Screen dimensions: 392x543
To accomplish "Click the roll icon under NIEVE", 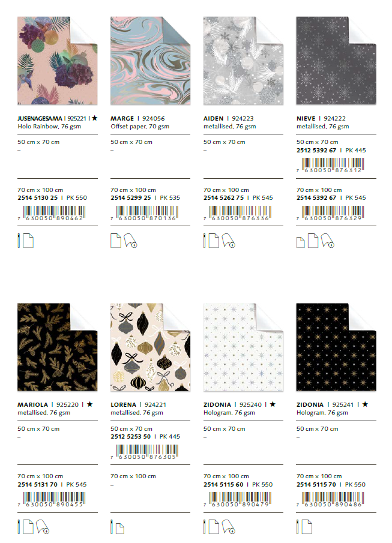I will (327, 241).
